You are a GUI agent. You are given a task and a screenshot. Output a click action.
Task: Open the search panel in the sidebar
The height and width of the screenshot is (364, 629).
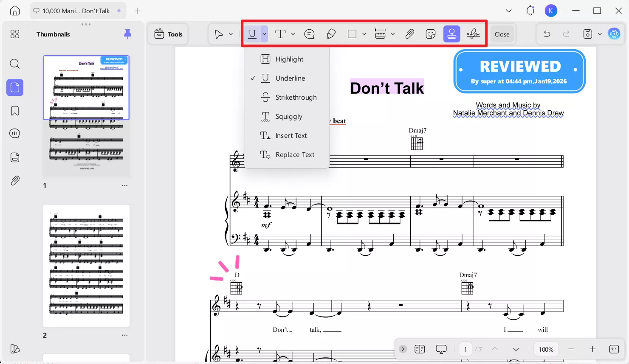coord(14,64)
